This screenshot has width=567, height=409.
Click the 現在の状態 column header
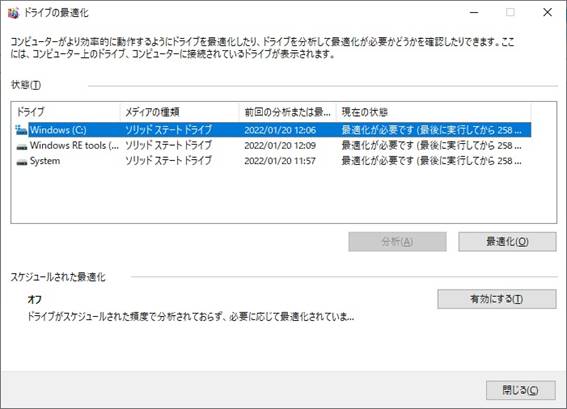[434, 112]
